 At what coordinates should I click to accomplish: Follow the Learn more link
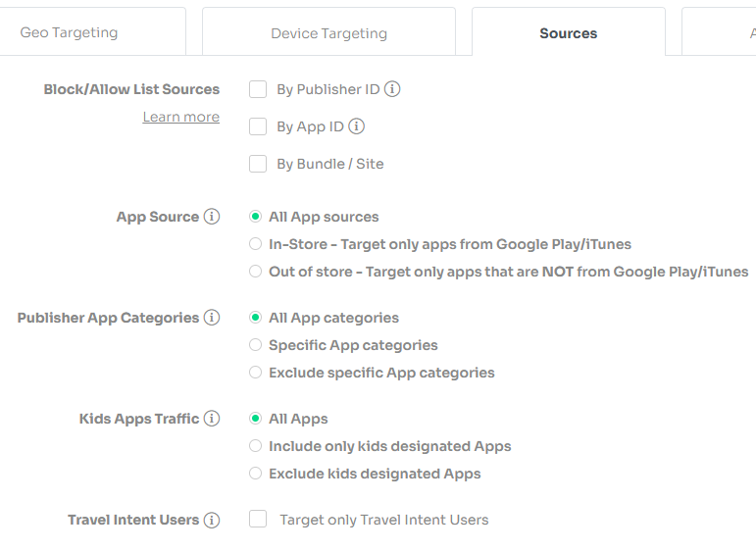pos(180,117)
